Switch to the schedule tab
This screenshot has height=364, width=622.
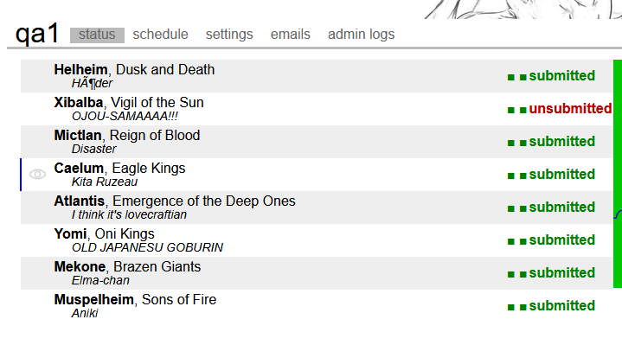point(160,35)
